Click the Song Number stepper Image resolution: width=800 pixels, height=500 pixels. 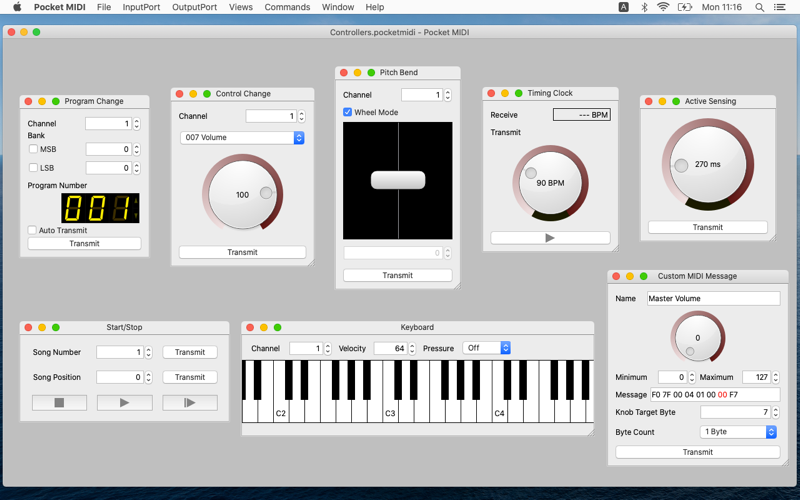pos(148,352)
